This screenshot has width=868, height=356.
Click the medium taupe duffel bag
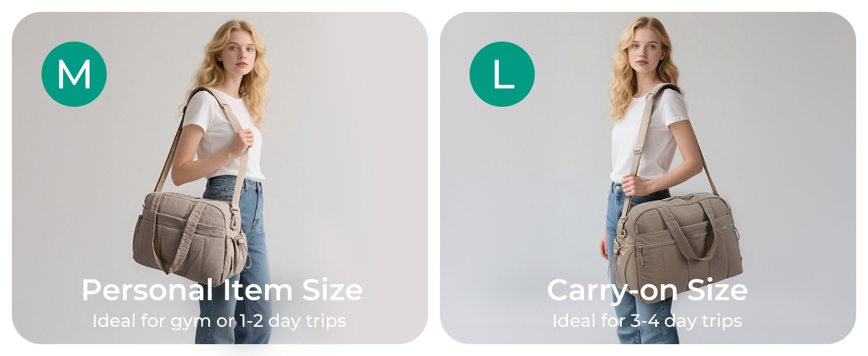click(x=191, y=237)
